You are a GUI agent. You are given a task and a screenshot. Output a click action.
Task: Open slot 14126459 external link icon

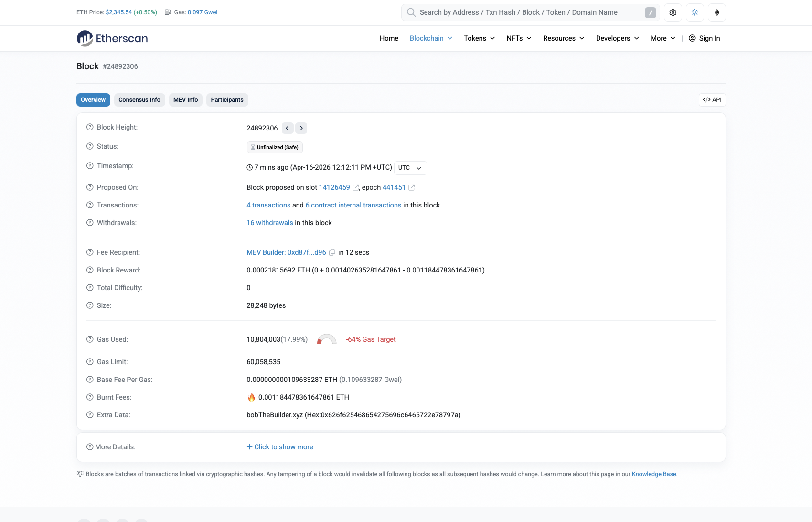point(356,187)
